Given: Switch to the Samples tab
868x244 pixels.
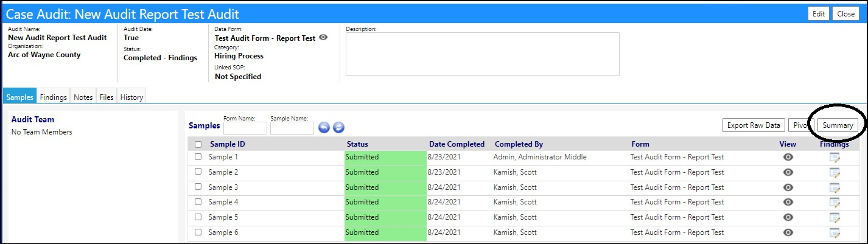Looking at the screenshot, I should pyautogui.click(x=20, y=97).
